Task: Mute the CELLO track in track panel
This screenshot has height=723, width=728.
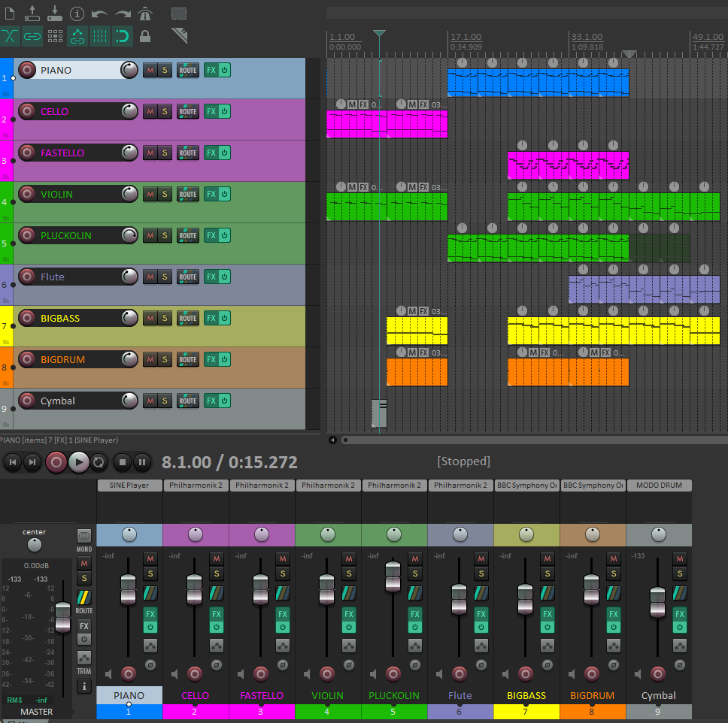Action: [x=150, y=111]
